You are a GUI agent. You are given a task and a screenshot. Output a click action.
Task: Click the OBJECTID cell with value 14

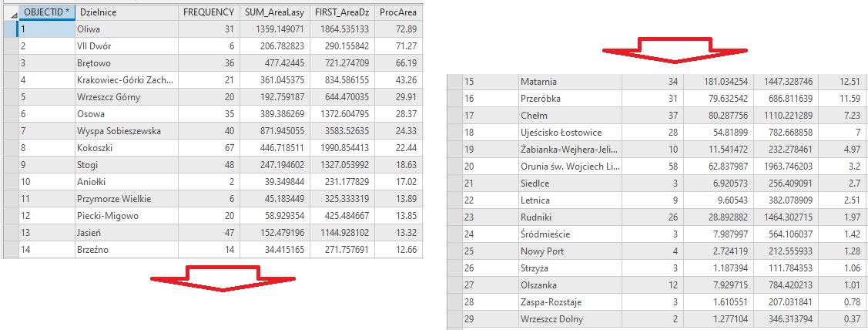coord(45,249)
